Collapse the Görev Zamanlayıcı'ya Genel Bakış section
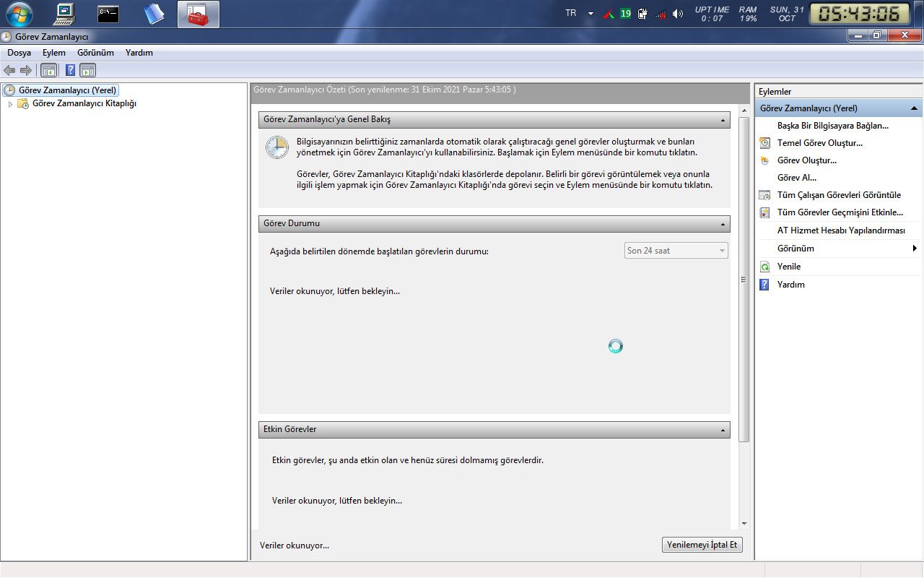Screen dimensions: 924x578 (x=723, y=120)
